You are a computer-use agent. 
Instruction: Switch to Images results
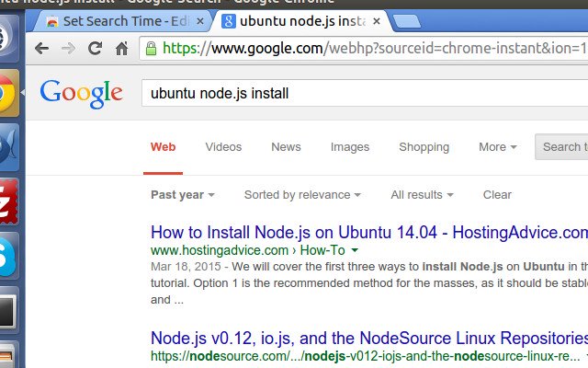(x=350, y=147)
